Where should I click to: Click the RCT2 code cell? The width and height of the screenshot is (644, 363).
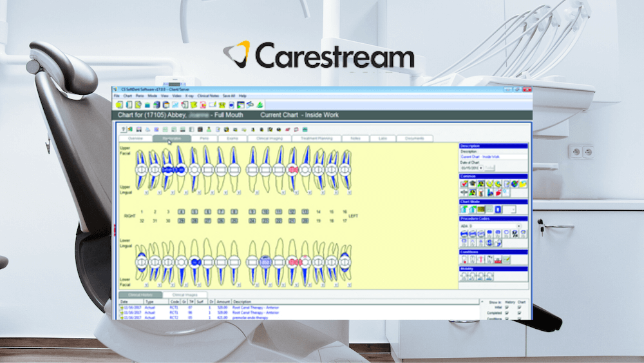174,318
